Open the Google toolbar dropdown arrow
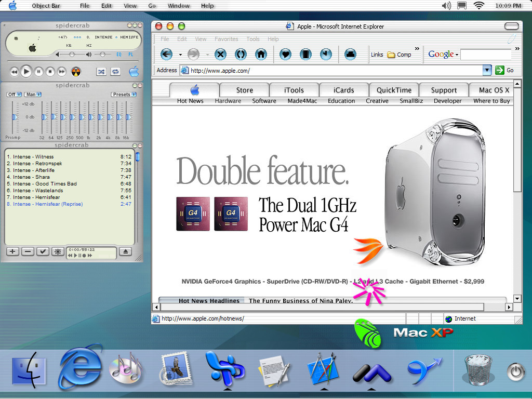 click(x=457, y=55)
